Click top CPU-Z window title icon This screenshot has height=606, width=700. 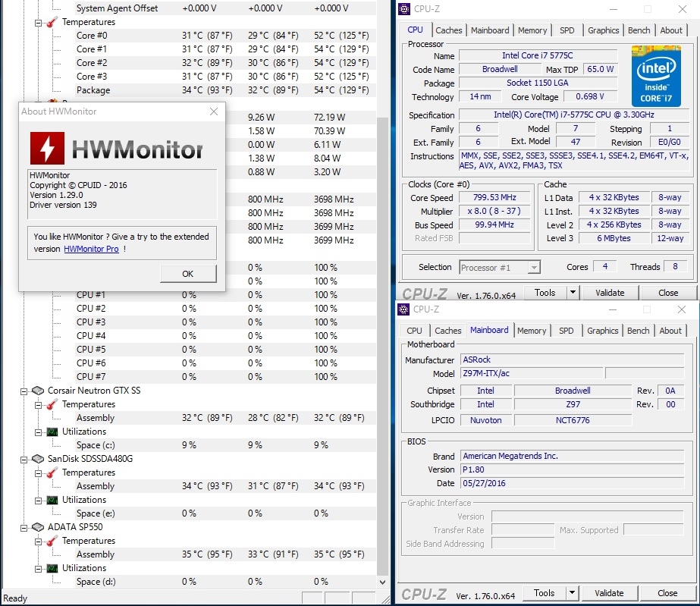(x=404, y=8)
